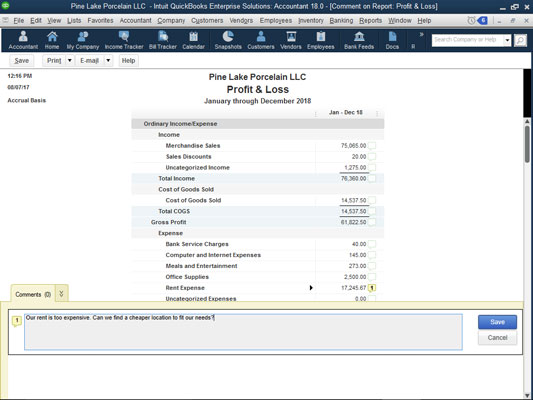
Task: Add comment on Uncategorized Income amount
Action: 372,168
